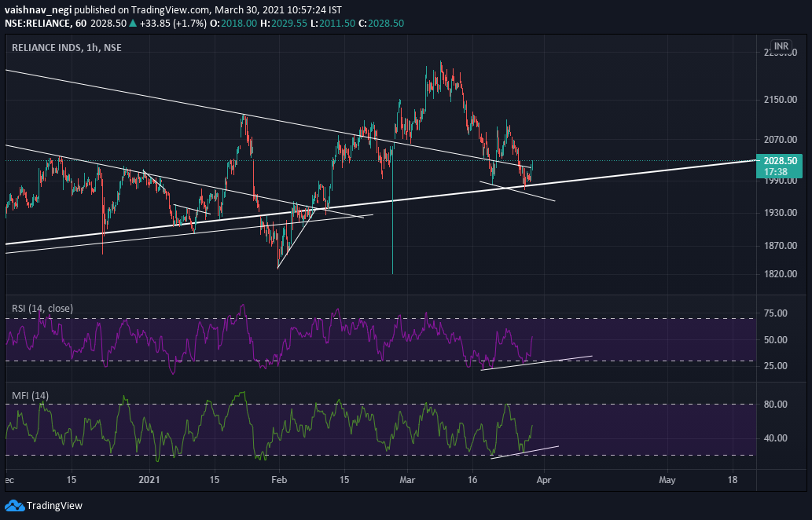This screenshot has width=812, height=520.
Task: Select the MFI (14) indicator label
Action: click(31, 396)
